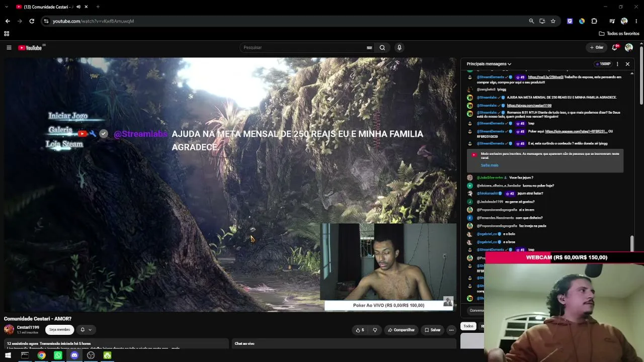Select the Todos filter chip
Screen dimensions: 644x362
click(x=468, y=326)
